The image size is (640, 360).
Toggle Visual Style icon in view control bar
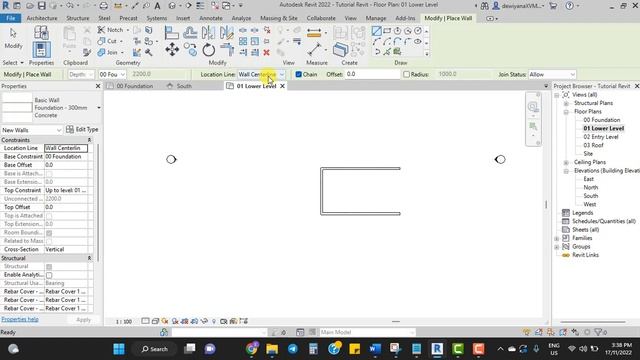click(155, 321)
